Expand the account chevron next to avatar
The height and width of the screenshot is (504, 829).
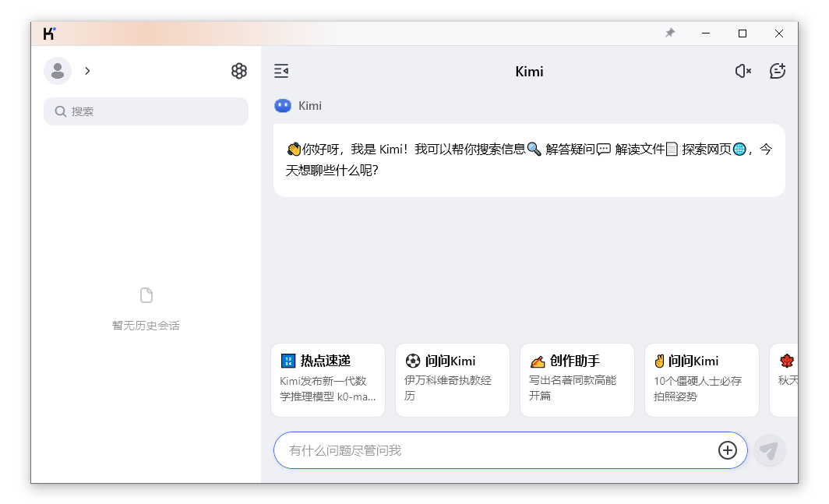88,71
